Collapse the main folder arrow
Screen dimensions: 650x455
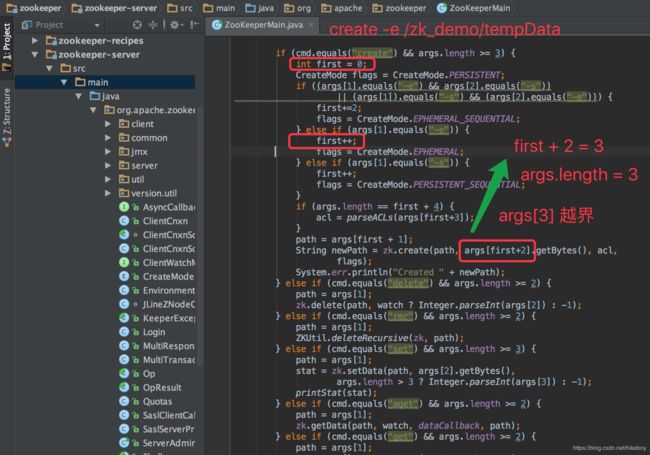(x=64, y=82)
